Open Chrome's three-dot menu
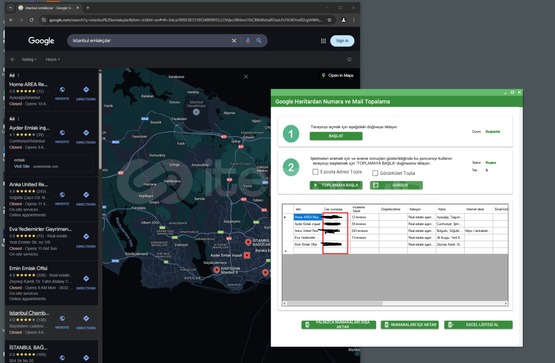Image resolution: width=555 pixels, height=363 pixels. click(x=354, y=20)
